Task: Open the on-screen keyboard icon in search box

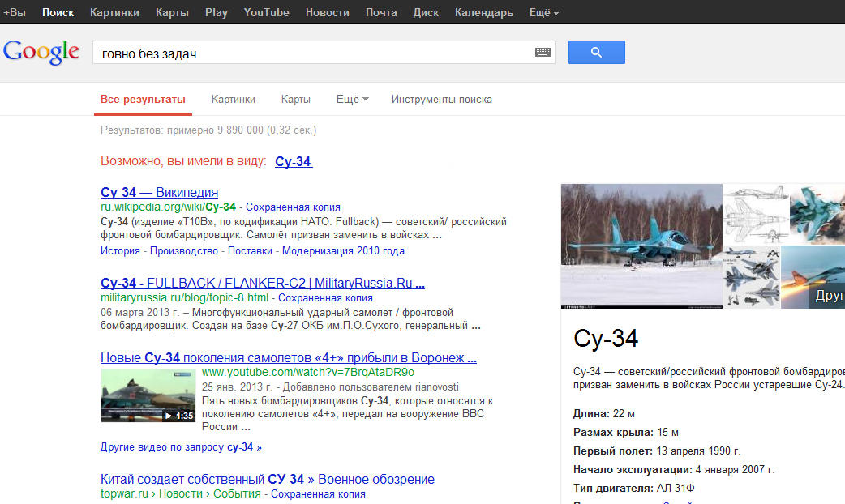Action: pos(543,52)
